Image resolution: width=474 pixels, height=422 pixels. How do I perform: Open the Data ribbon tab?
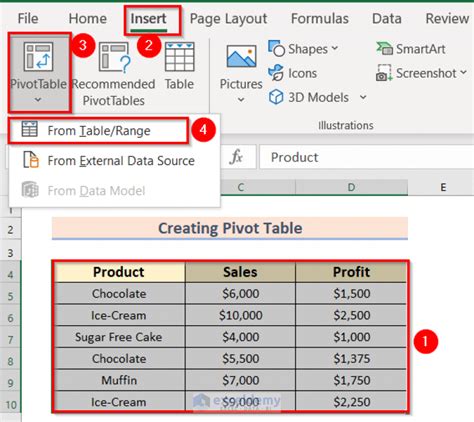pos(387,19)
